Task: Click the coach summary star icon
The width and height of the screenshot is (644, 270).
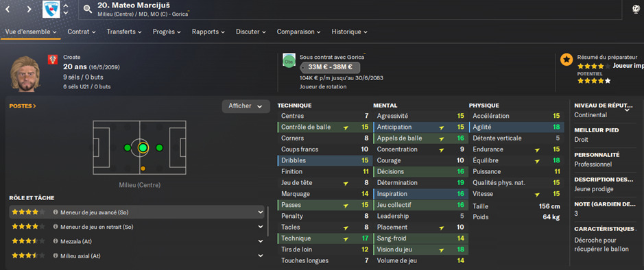Action: click(x=567, y=60)
